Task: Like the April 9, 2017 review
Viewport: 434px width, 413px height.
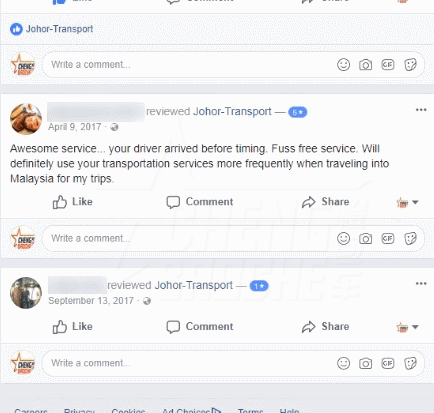Action: click(72, 202)
